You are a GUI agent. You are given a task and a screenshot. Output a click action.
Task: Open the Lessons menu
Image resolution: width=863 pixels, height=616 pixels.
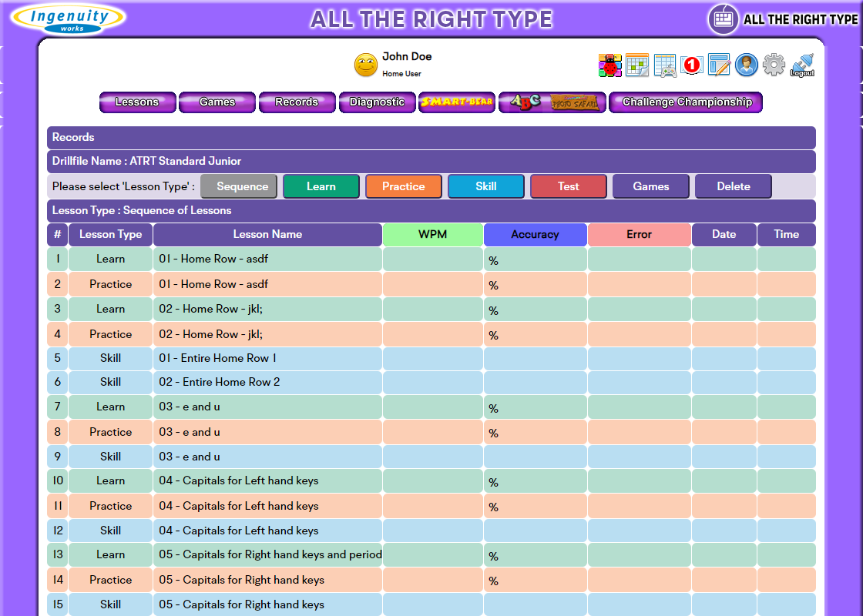point(138,102)
